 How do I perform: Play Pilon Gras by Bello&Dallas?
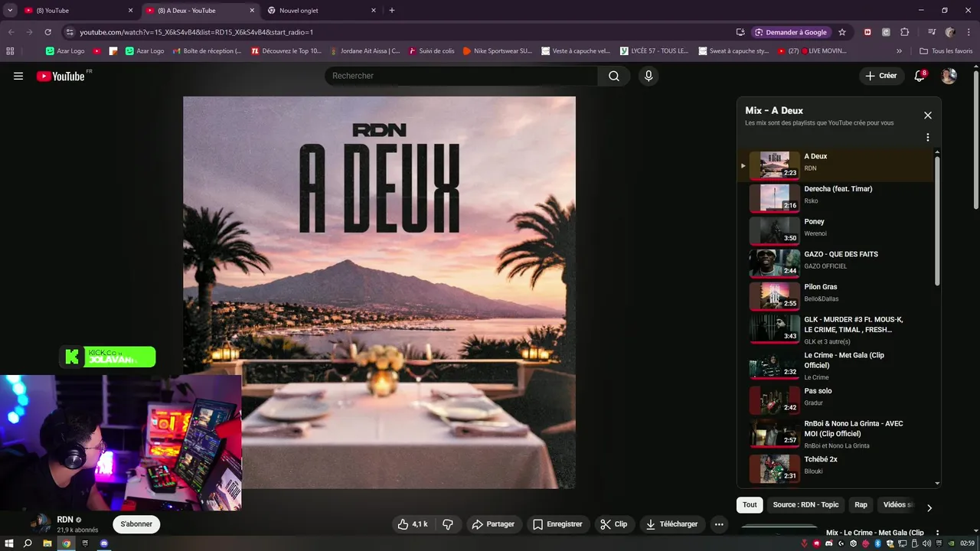coord(836,295)
